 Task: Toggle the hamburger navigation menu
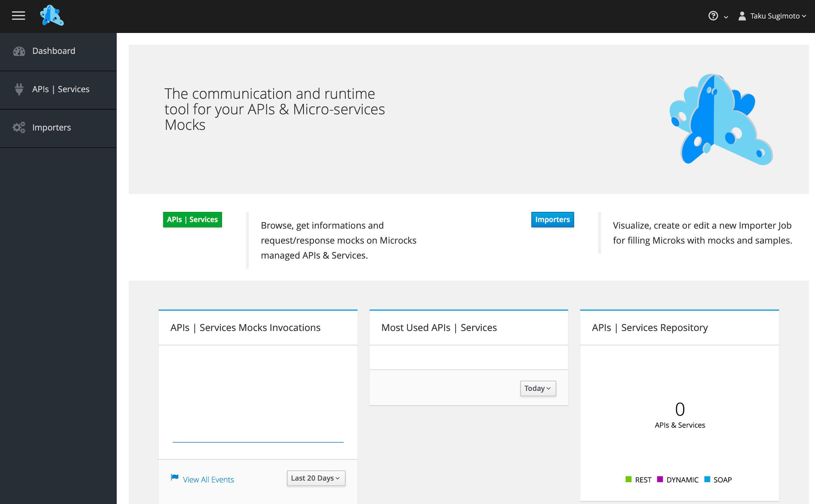18,16
